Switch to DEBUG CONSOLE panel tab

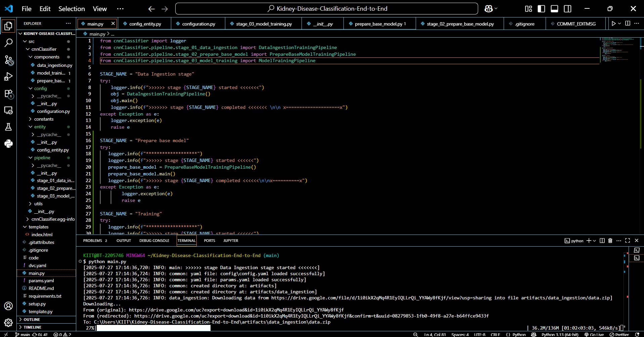coord(154,241)
